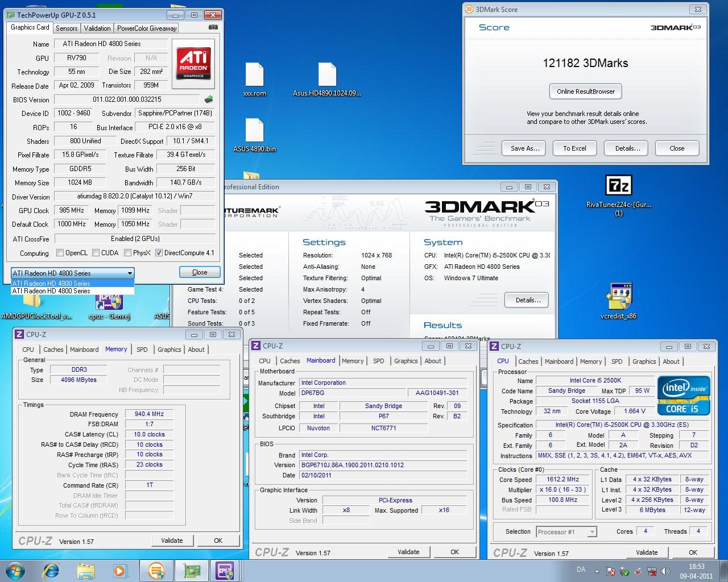Click Close button in 3DMark Score window

click(677, 148)
